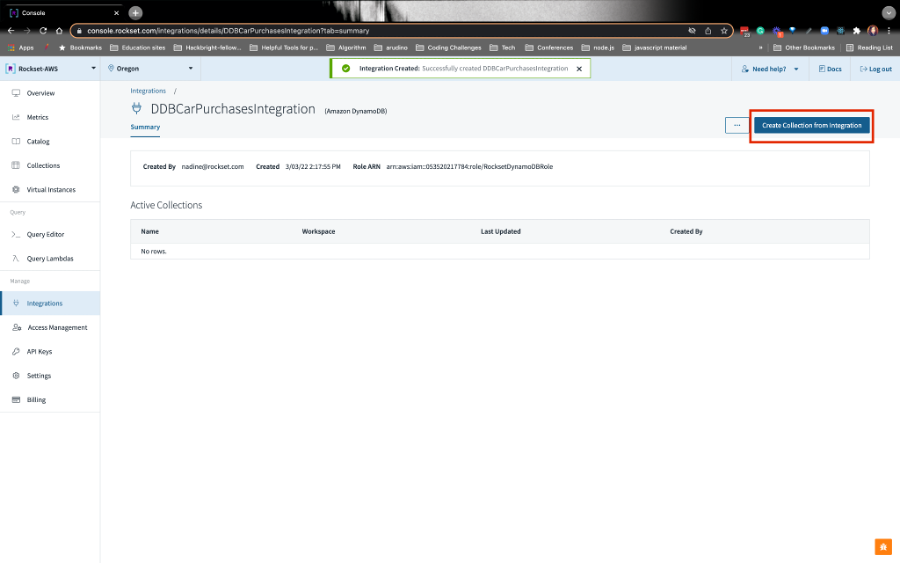The image size is (902, 564).
Task: Click the share icon in address bar
Action: point(708,31)
